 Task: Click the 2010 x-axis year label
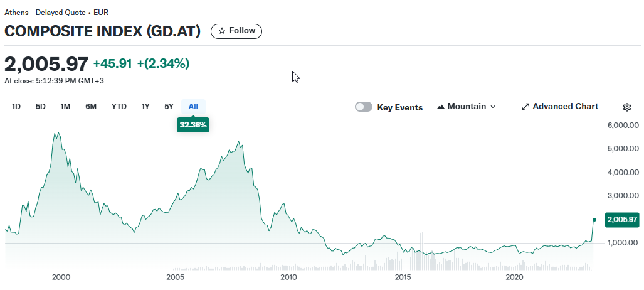point(288,277)
